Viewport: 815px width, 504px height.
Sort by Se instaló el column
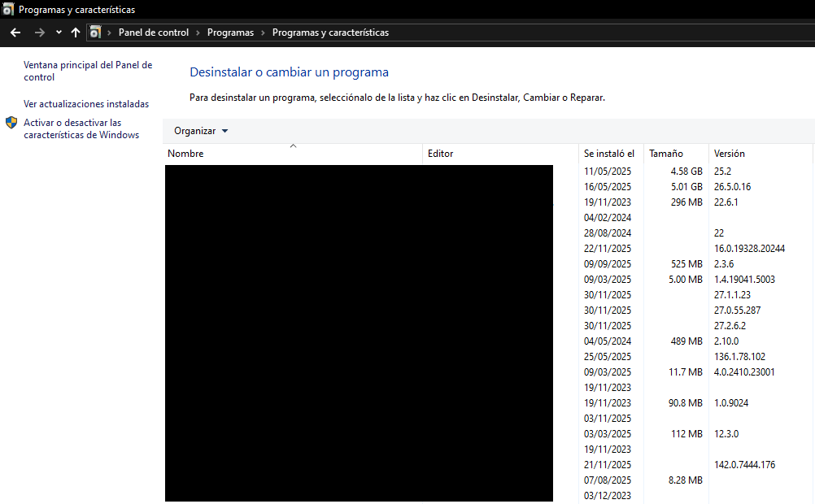[608, 154]
